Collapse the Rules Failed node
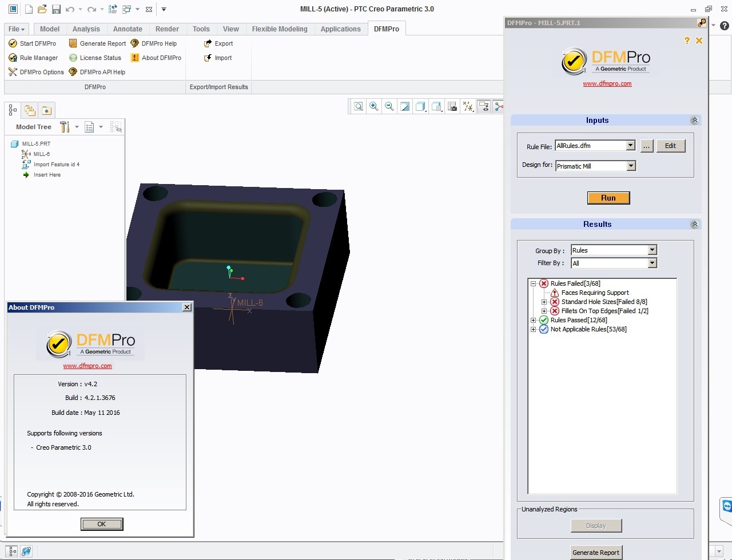This screenshot has height=560, width=732. coord(533,283)
